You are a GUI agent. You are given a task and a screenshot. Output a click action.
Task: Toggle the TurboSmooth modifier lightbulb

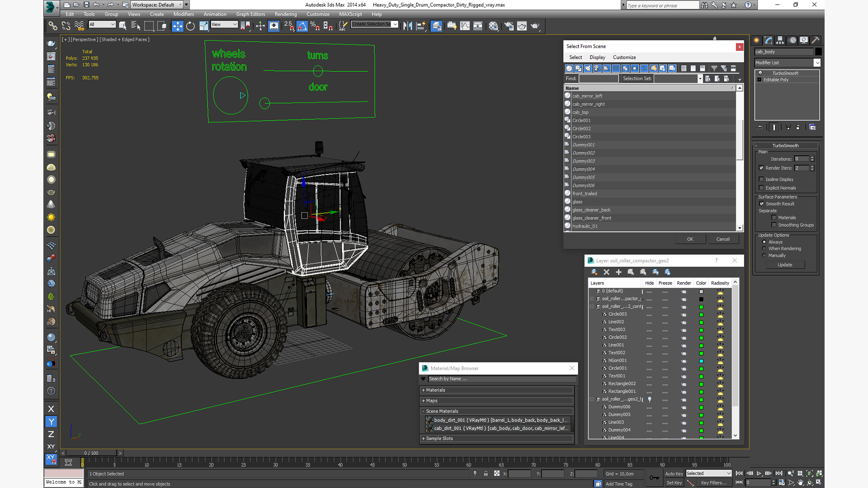tap(760, 73)
